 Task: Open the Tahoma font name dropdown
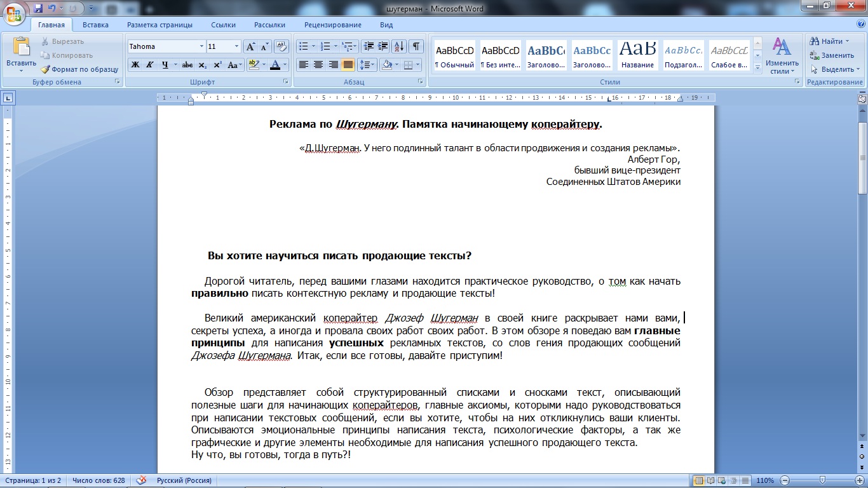[x=201, y=46]
